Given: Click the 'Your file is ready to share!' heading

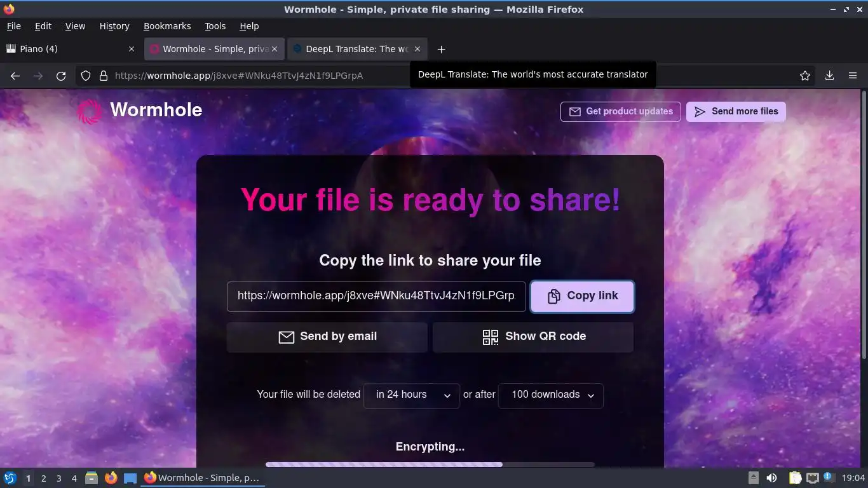Looking at the screenshot, I should (430, 200).
